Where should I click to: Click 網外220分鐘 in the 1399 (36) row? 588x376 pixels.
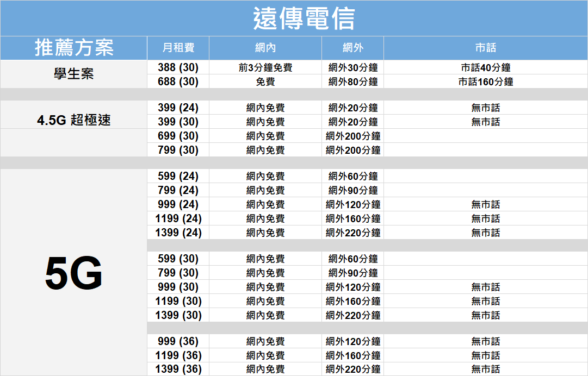pyautogui.click(x=353, y=369)
